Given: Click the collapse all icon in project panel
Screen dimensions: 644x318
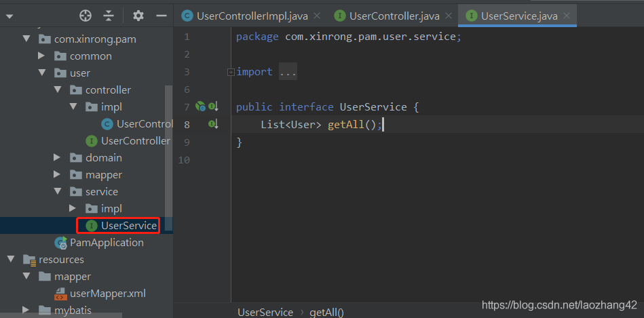Looking at the screenshot, I should (x=109, y=16).
